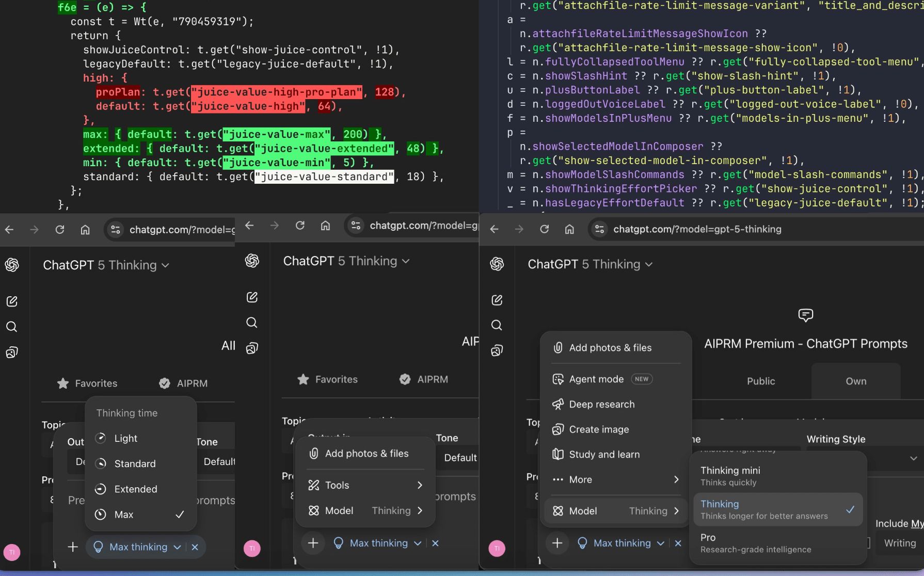The image size is (924, 576).
Task: Click home icon in left browser window
Action: point(85,230)
